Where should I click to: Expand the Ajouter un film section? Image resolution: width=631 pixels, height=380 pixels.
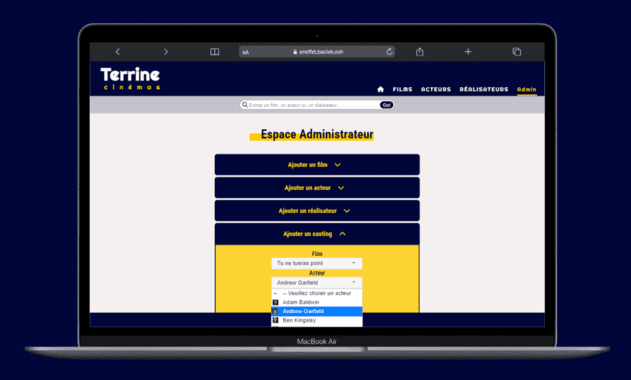pyautogui.click(x=317, y=165)
